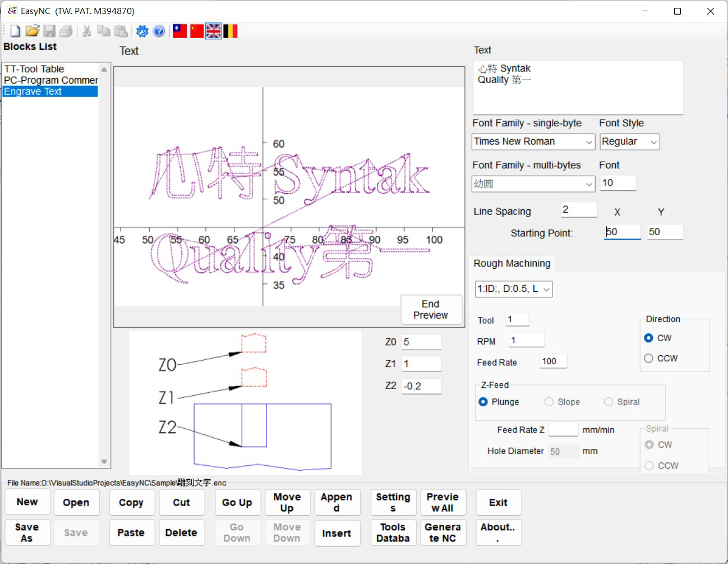
Task: Click the Exit button
Action: pos(498,503)
